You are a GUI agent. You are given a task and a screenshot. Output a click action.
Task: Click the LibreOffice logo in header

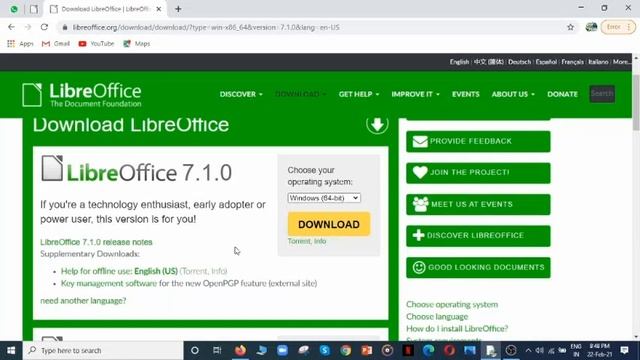(x=82, y=95)
